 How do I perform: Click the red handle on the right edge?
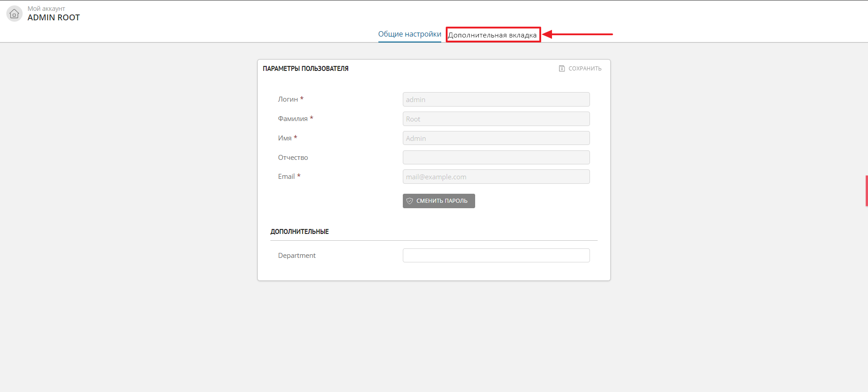coord(866,191)
